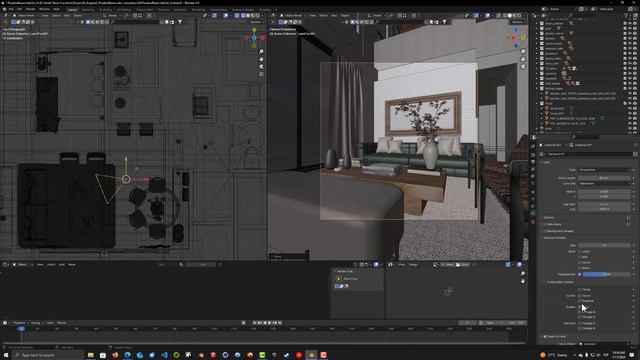Open the Keying popover in timeline

[36, 322]
